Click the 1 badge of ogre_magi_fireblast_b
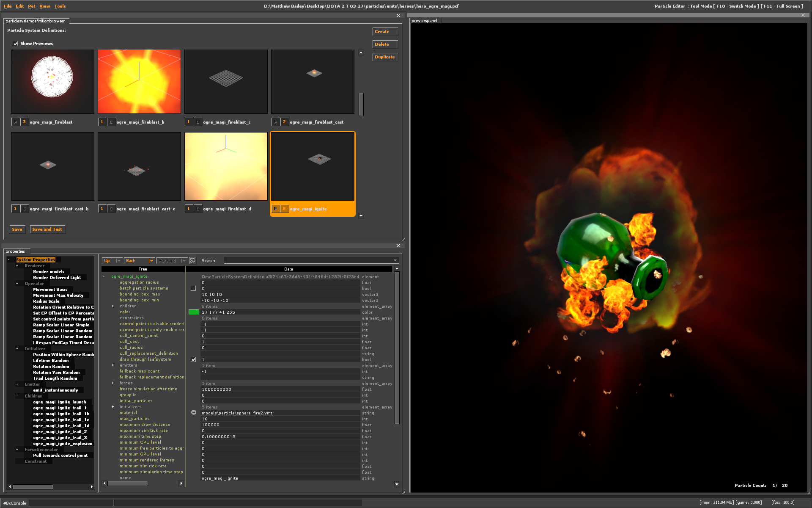Screen dimensions: 812x508 pyautogui.click(x=102, y=122)
